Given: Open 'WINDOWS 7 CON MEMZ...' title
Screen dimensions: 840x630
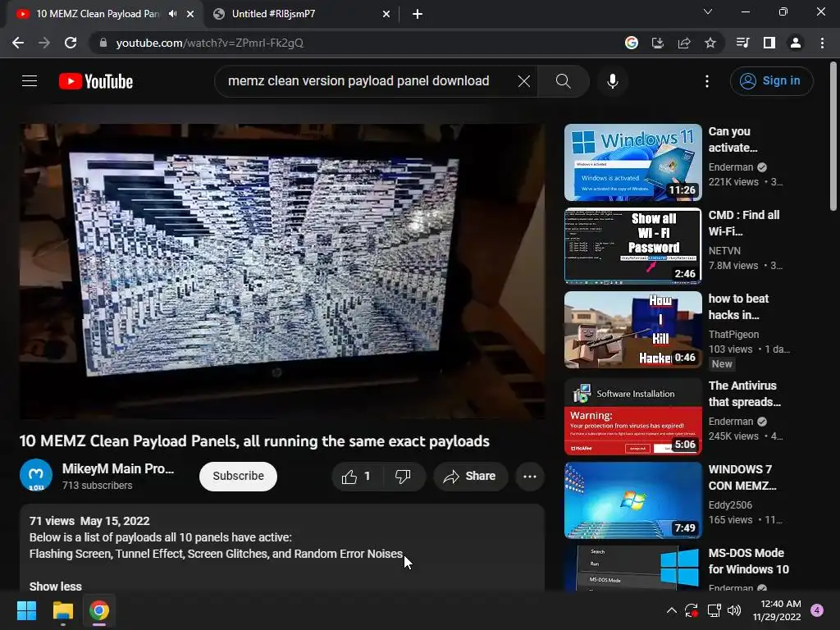Looking at the screenshot, I should [x=742, y=477].
